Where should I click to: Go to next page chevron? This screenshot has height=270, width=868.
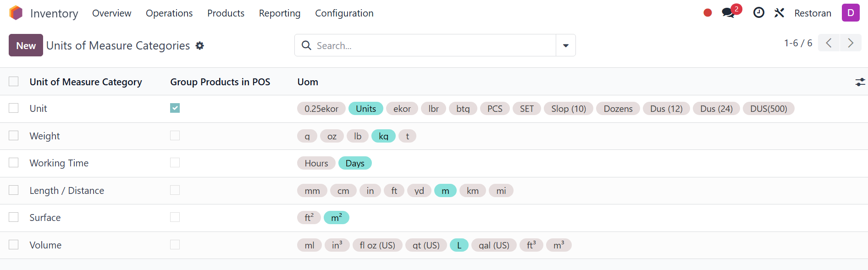pyautogui.click(x=851, y=43)
